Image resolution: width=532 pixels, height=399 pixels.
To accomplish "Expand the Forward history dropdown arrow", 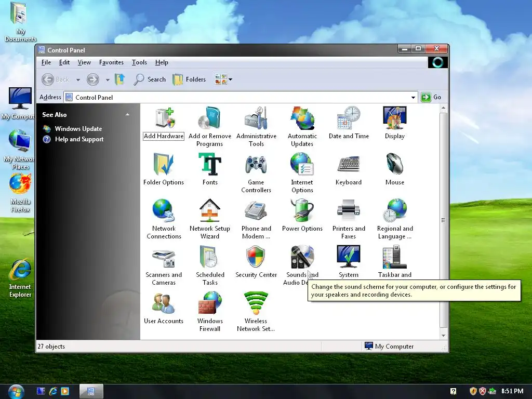I will pos(108,79).
